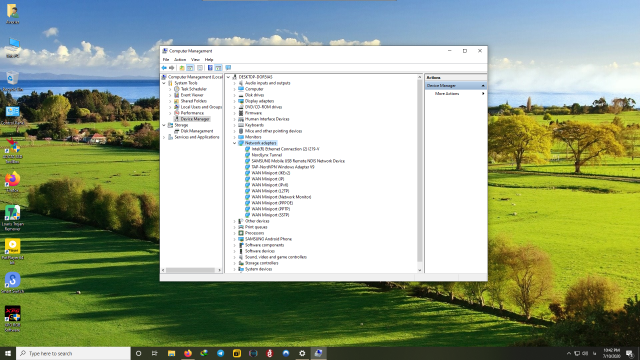
Task: Collapse the System Tools node
Action: pos(164,83)
